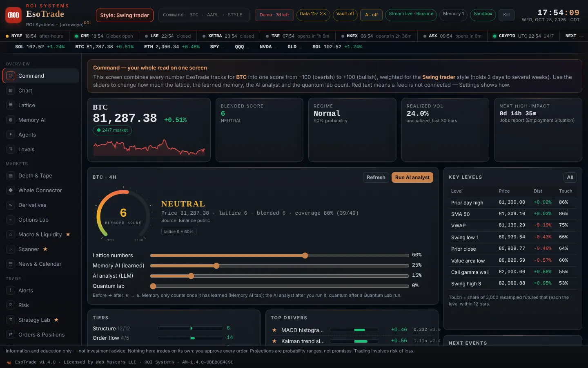Click the Quantum lab slider handle
The width and height of the screenshot is (588, 368).
click(x=153, y=286)
